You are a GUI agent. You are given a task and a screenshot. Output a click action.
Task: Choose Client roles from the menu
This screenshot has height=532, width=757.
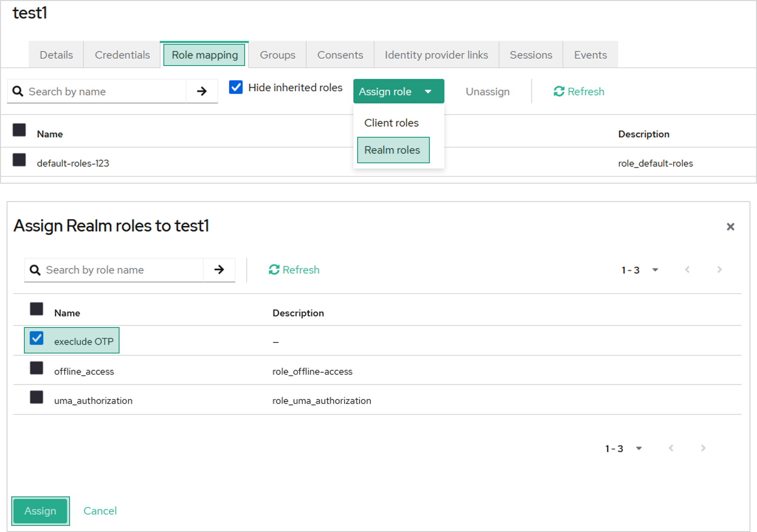(x=391, y=123)
